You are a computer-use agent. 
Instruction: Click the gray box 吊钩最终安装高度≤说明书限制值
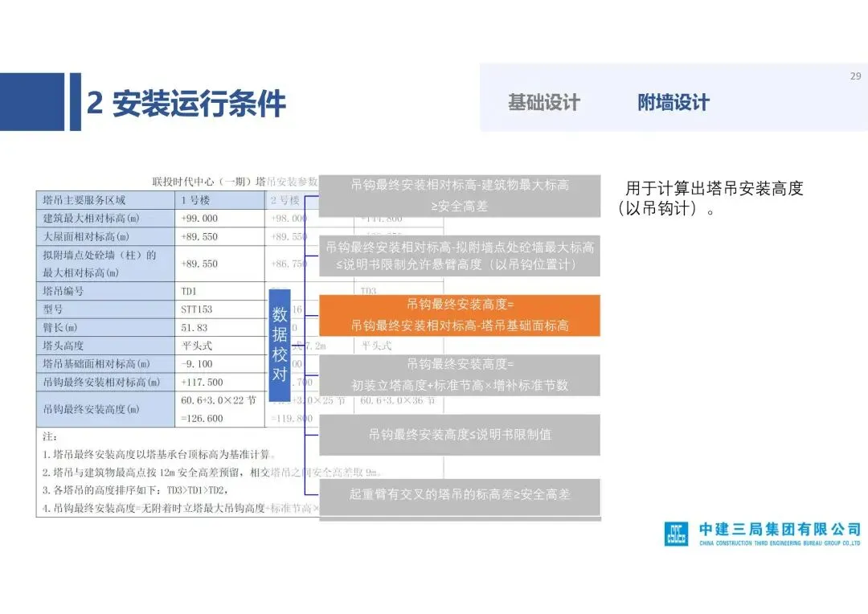click(x=460, y=435)
